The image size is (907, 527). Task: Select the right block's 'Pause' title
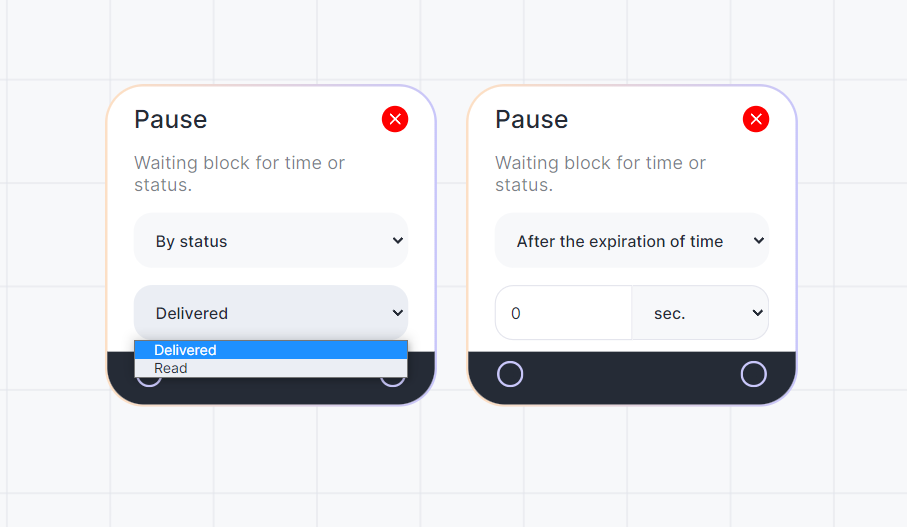532,120
